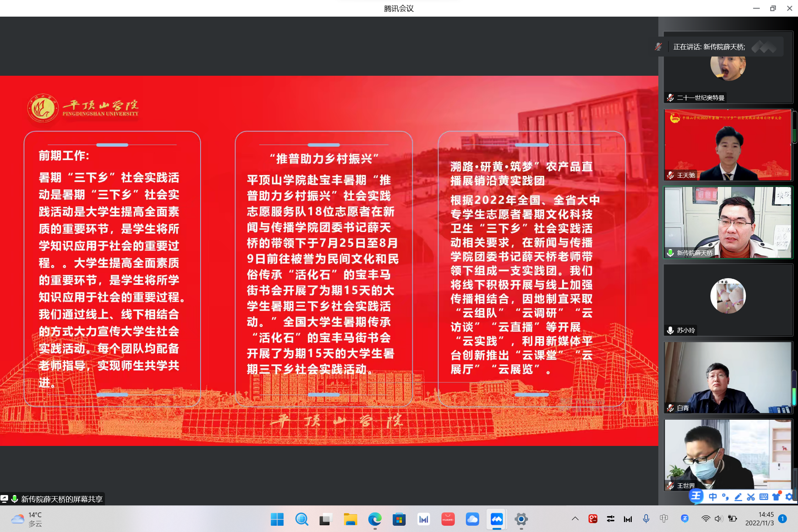Click the Sogou IME logo bubble
This screenshot has height=532, width=798.
pyautogui.click(x=696, y=496)
